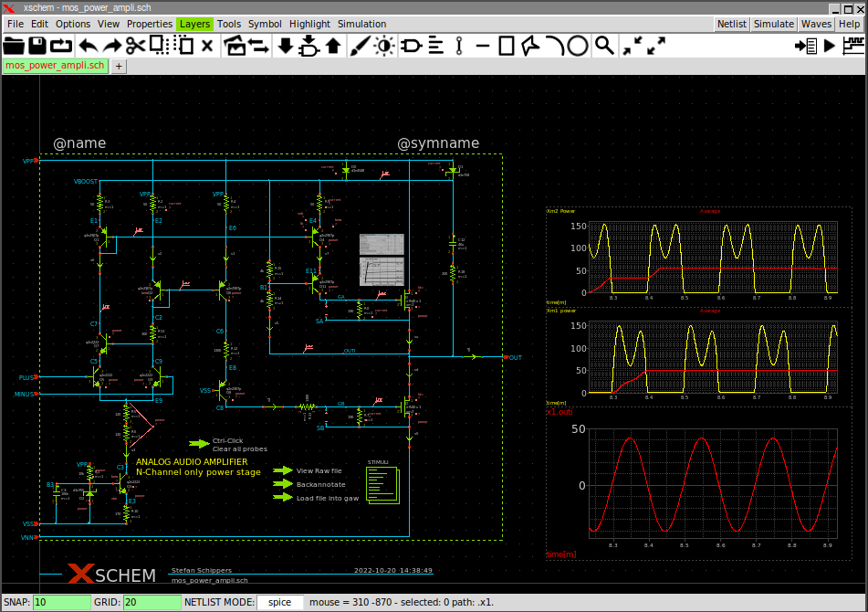868x612 pixels.
Task: Open the Layers menu
Action: coord(193,24)
